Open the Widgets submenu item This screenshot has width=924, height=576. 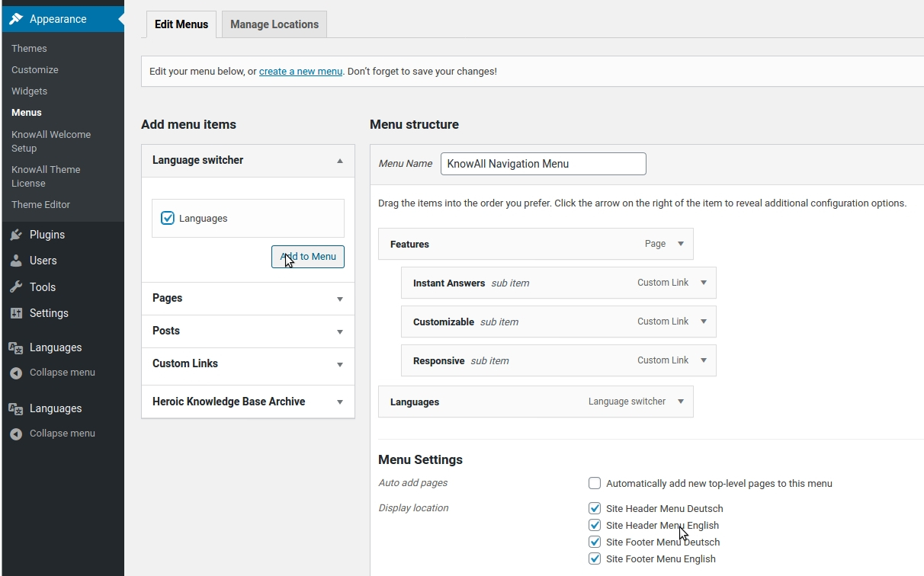coord(30,91)
